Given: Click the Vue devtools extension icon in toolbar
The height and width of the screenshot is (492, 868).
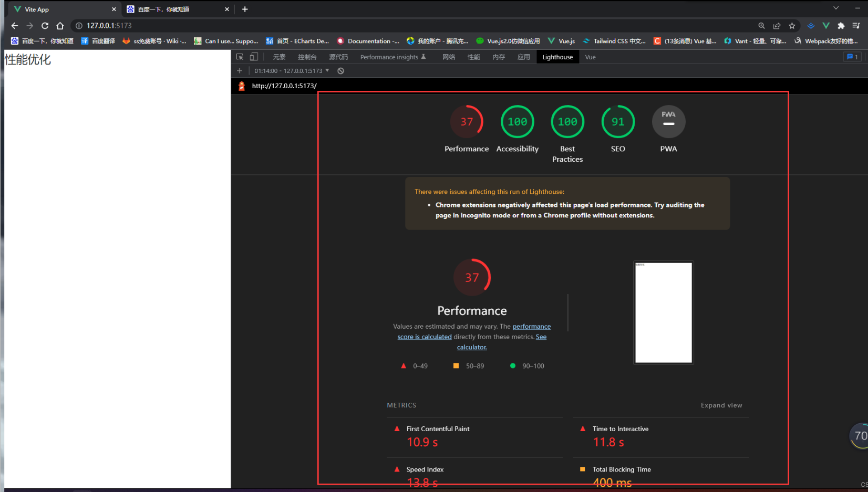Looking at the screenshot, I should [x=826, y=26].
